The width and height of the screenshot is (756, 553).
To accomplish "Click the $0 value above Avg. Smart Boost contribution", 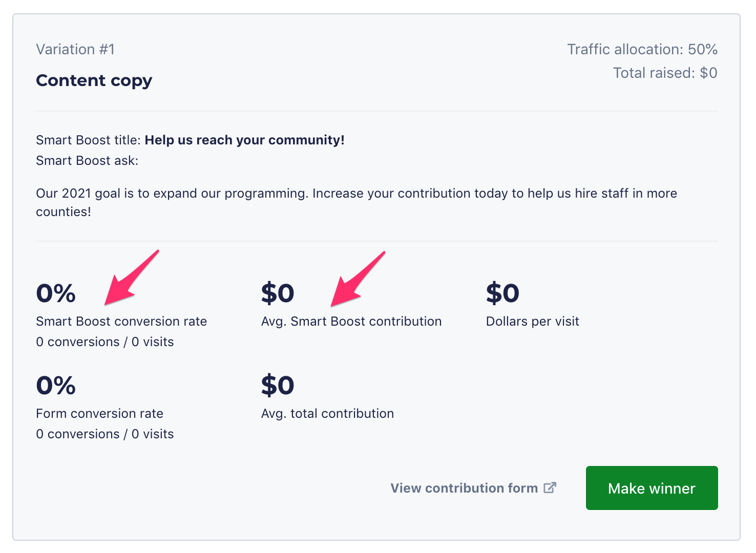I will coord(278,293).
